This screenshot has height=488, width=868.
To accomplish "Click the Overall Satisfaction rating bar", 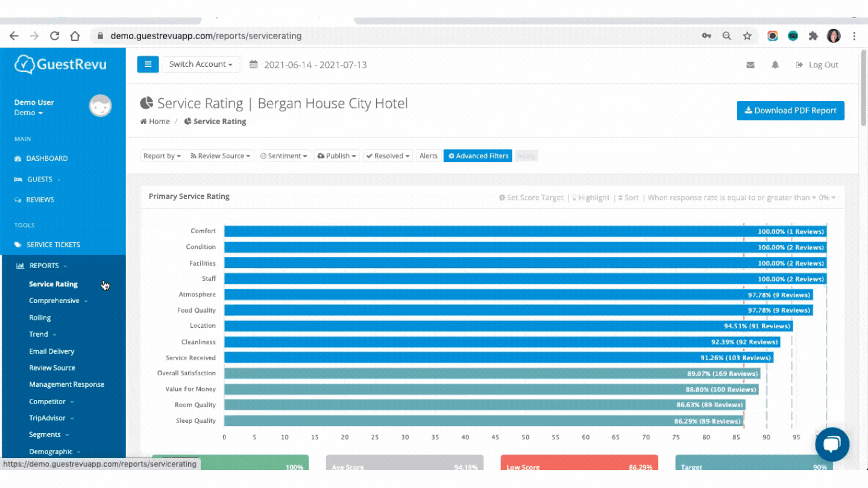I will point(492,374).
